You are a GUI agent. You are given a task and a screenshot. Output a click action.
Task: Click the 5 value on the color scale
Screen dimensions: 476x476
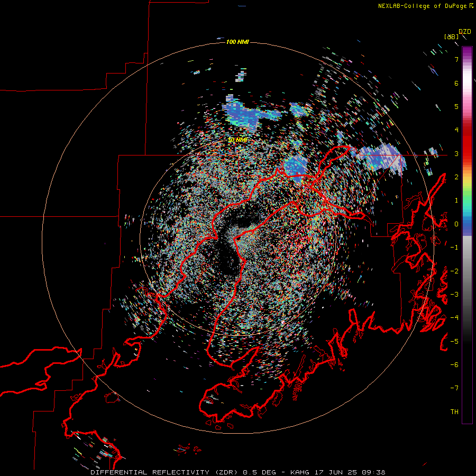click(456, 106)
